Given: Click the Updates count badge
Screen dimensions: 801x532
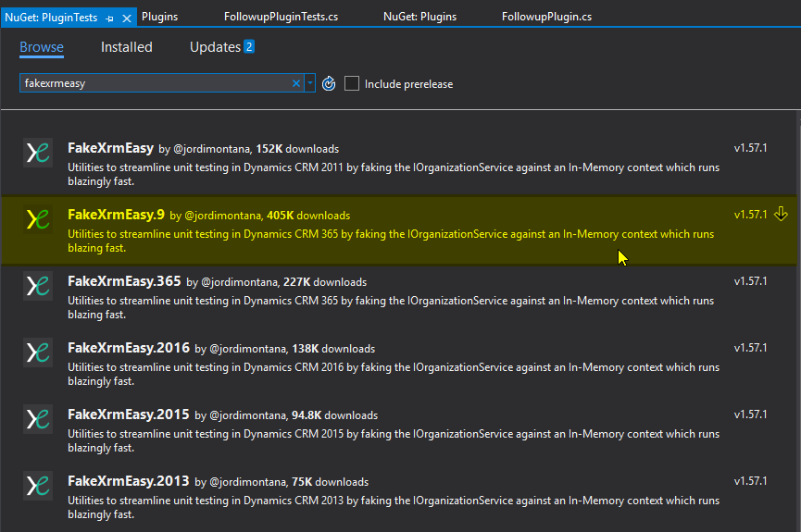Looking at the screenshot, I should [x=249, y=46].
